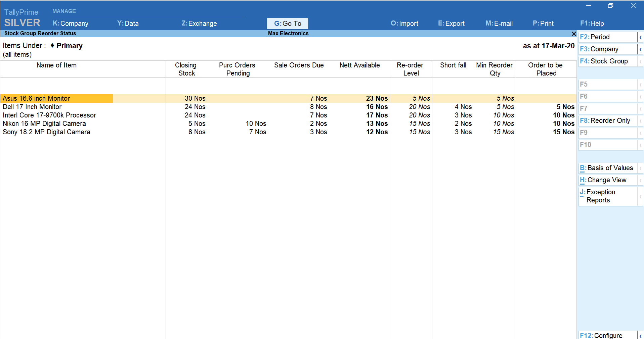Image resolution: width=644 pixels, height=339 pixels.
Task: Open the Y Data menu
Action: (x=128, y=23)
